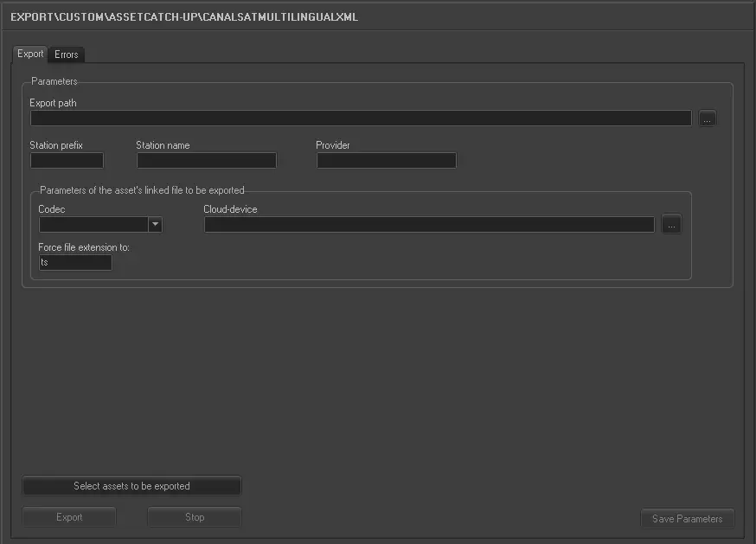Click the Codec label text
This screenshot has height=544, width=756.
[51, 209]
